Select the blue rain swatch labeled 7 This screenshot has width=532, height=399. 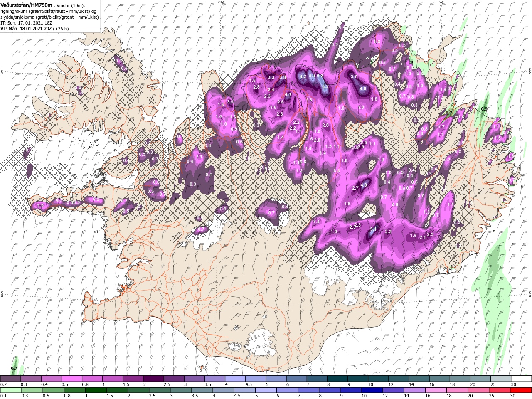(x=308, y=390)
